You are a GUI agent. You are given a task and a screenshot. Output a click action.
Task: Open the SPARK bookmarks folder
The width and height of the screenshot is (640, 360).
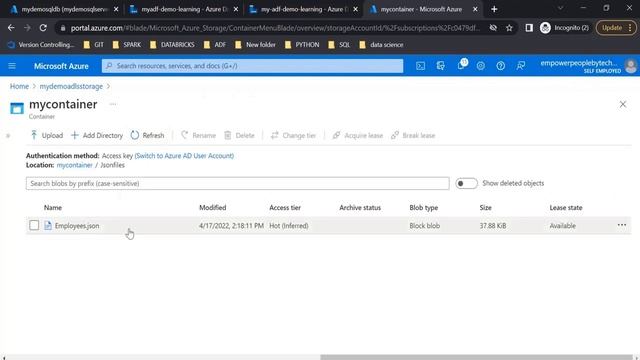coord(127,45)
